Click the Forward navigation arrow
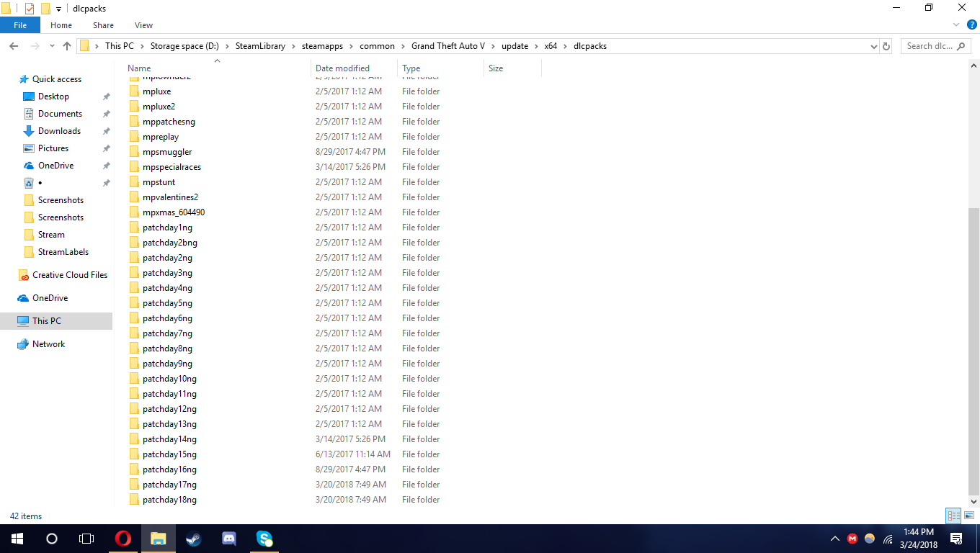The image size is (980, 553). (34, 46)
